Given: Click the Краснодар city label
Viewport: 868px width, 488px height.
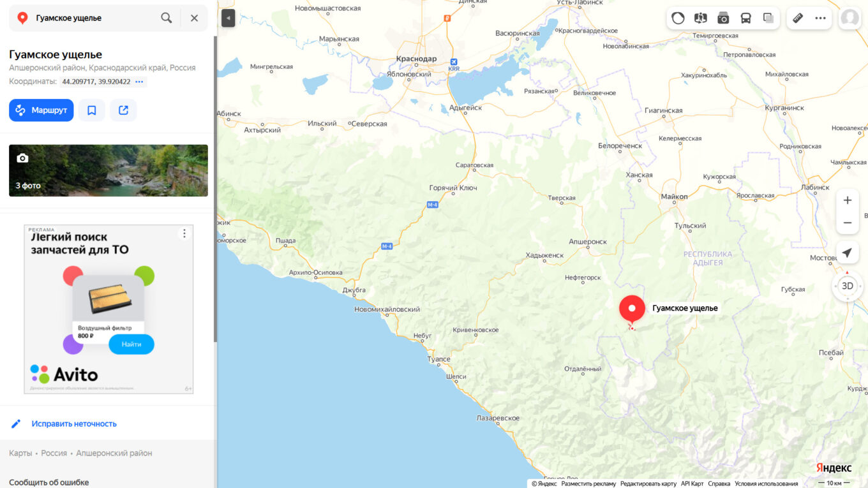Looking at the screenshot, I should coord(416,59).
